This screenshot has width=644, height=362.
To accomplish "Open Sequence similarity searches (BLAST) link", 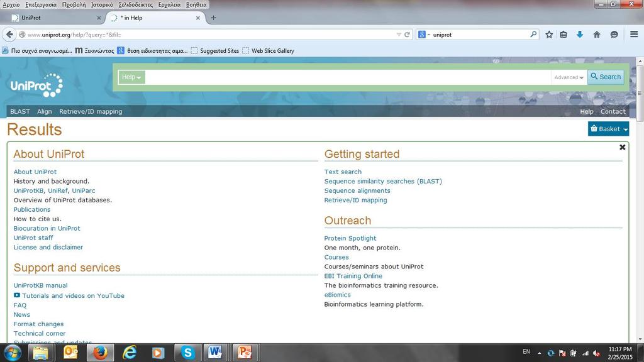I will (x=383, y=181).
